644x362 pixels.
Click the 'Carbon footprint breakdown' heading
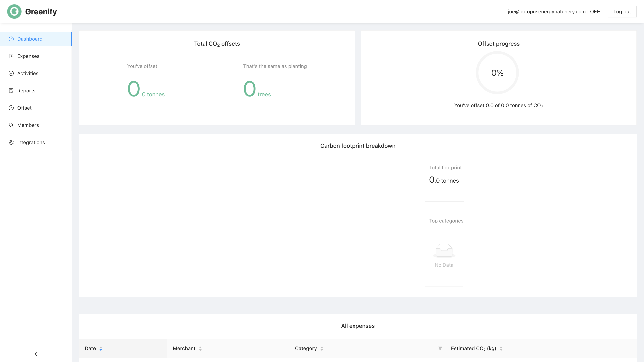click(358, 146)
